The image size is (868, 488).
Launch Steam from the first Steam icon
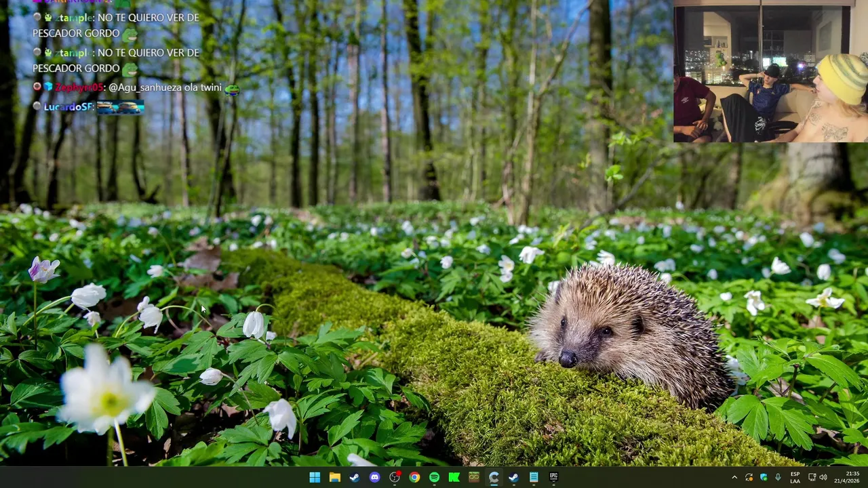pos(354,477)
